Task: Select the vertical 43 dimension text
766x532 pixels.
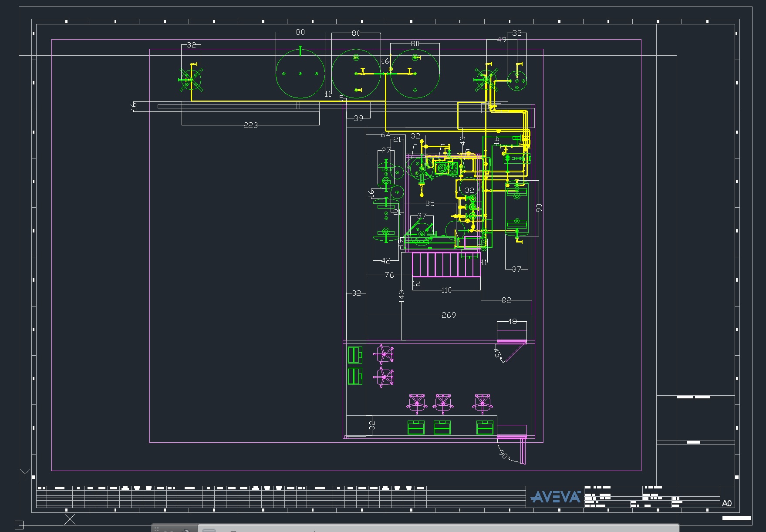Action: [462, 141]
